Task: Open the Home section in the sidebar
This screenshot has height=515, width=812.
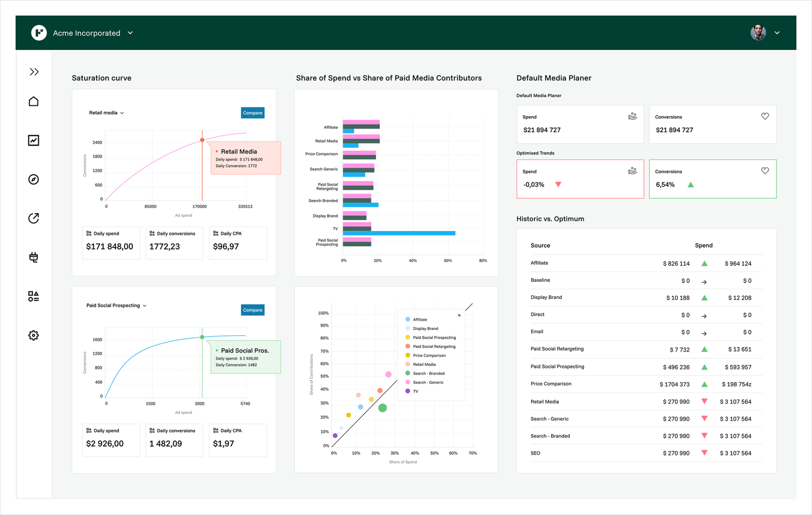Action: tap(34, 101)
